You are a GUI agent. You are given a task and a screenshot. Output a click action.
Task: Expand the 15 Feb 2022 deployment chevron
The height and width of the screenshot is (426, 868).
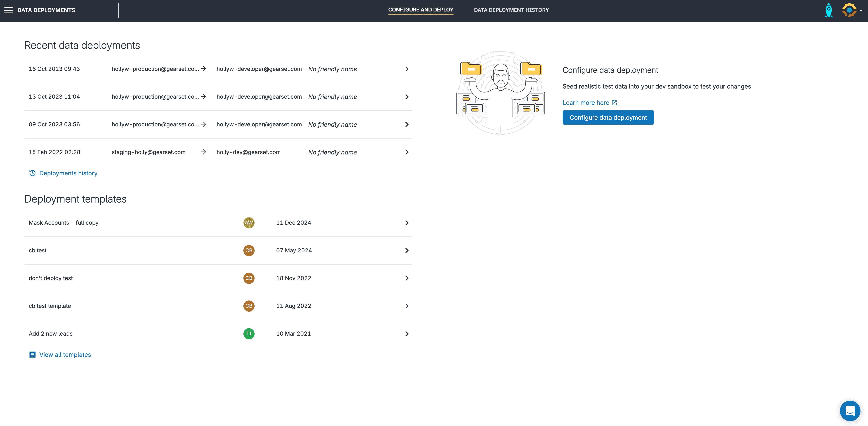(x=407, y=152)
